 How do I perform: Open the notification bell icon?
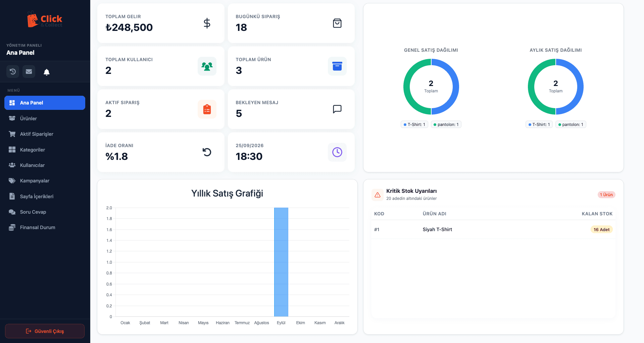click(47, 72)
